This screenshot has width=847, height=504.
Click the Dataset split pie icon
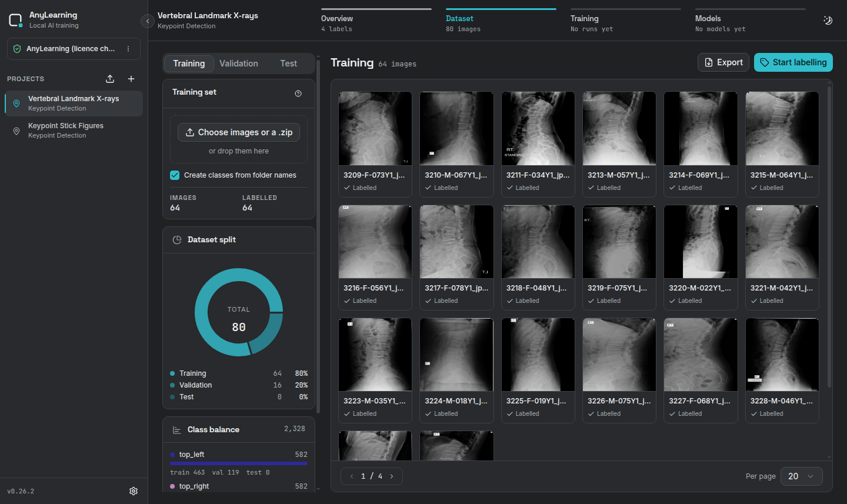(177, 240)
